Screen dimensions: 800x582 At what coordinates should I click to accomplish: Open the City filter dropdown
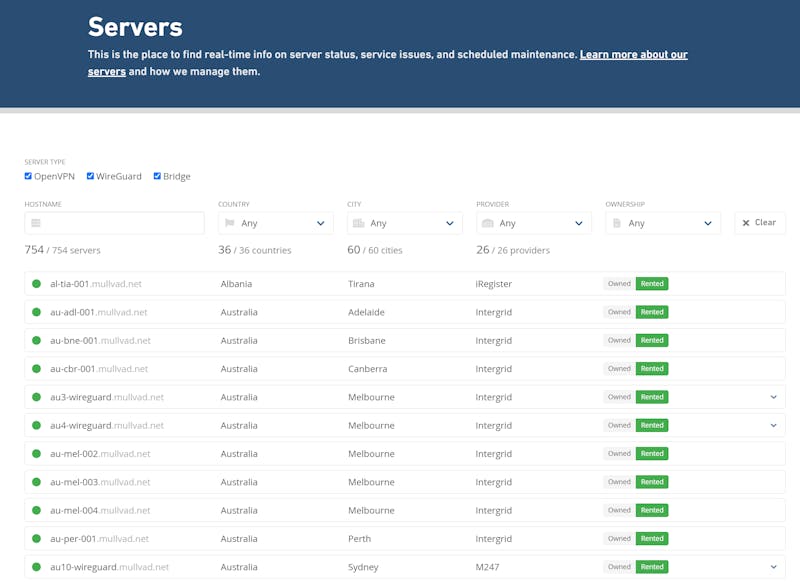tap(405, 223)
